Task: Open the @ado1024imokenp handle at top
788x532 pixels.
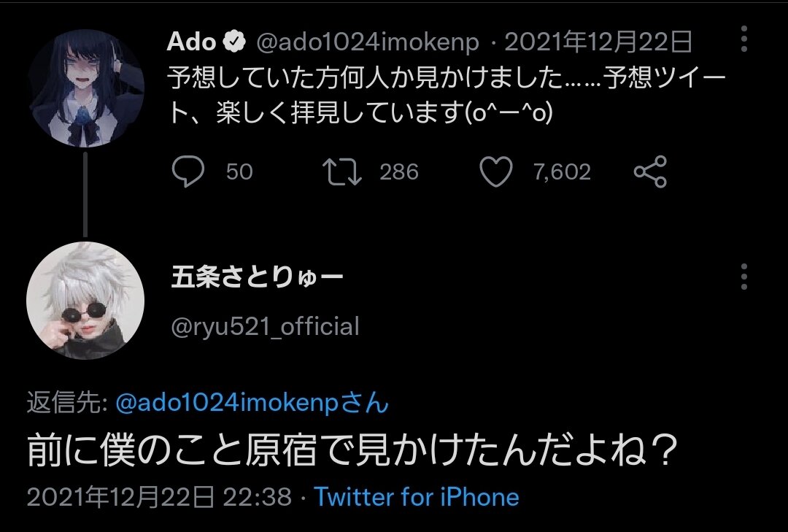Action: point(366,43)
